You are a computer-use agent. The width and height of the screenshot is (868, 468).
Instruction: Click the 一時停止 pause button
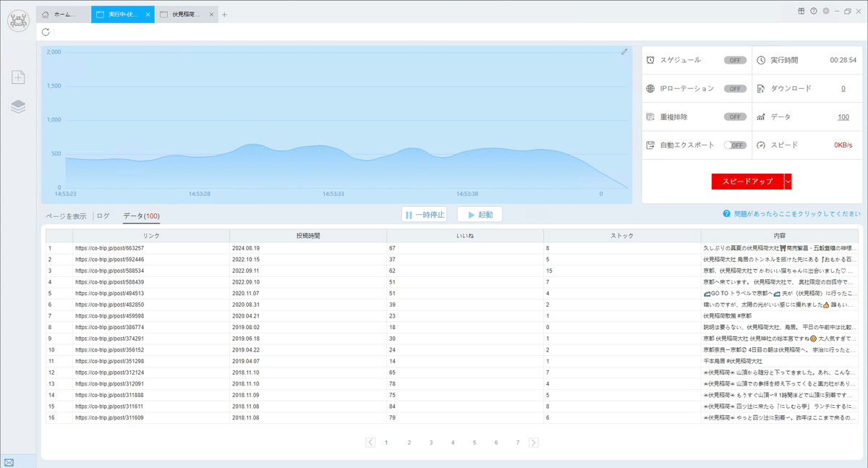coord(425,215)
